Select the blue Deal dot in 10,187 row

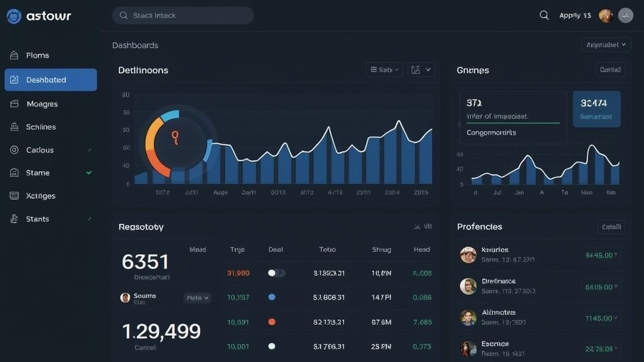coord(272,297)
